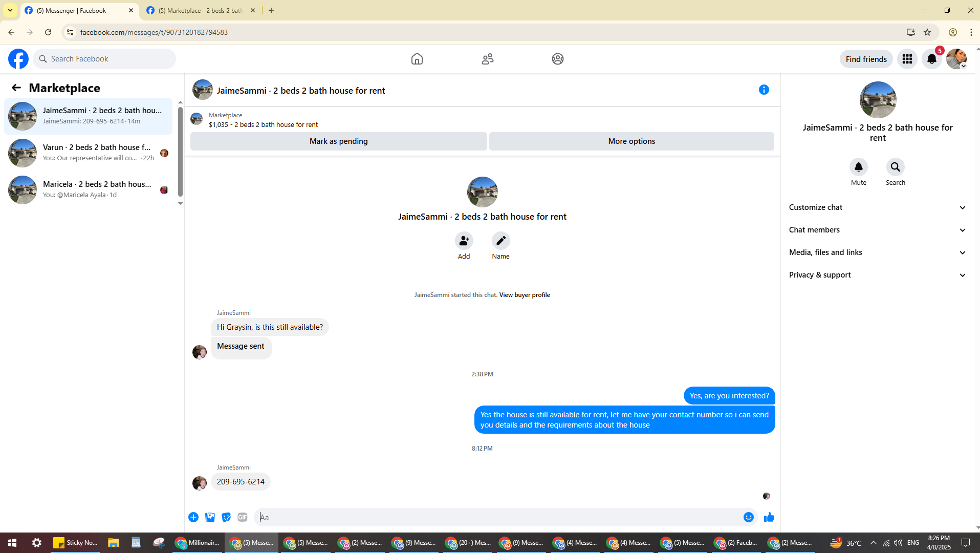980x553 pixels.
Task: Expand Chat members section
Action: (877, 230)
